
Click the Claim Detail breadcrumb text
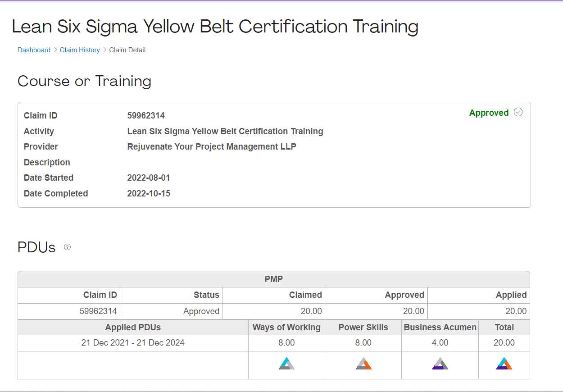point(127,50)
